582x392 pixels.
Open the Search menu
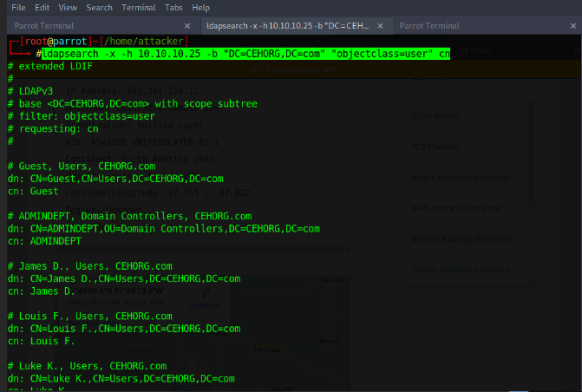pos(99,7)
